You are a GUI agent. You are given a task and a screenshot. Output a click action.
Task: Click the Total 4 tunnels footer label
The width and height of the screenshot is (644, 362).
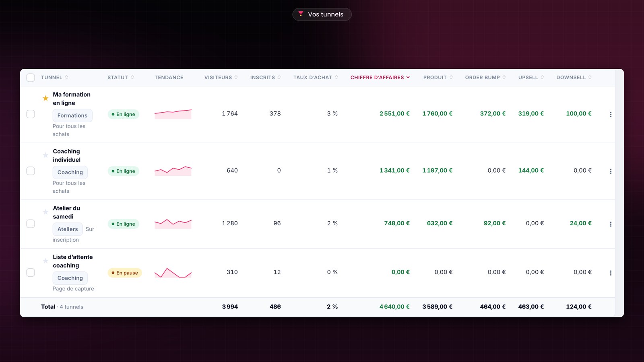coord(62,307)
